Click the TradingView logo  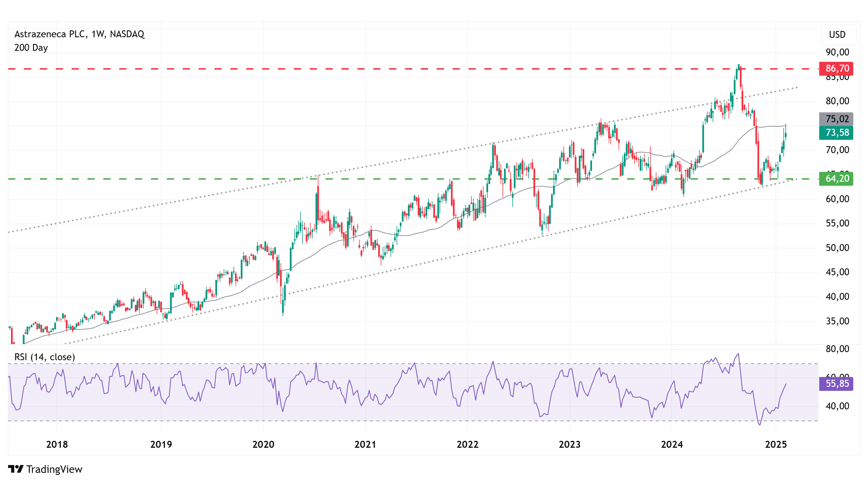click(x=45, y=469)
